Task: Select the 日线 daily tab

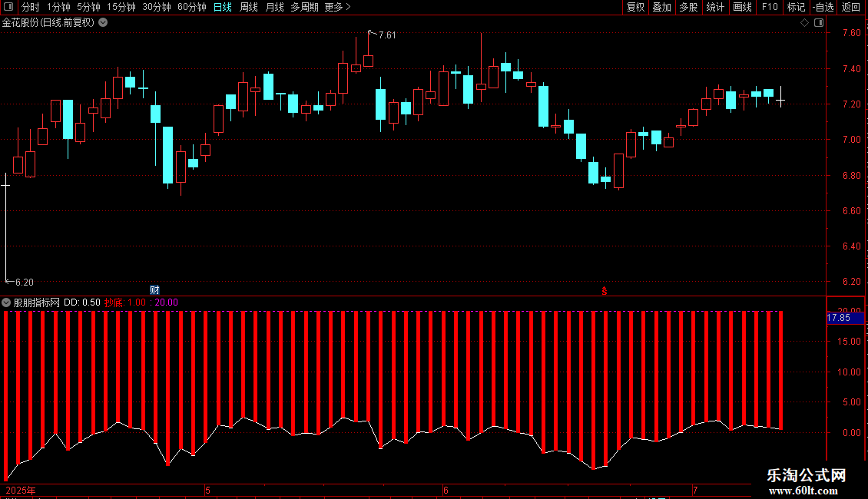Action: coord(223,7)
